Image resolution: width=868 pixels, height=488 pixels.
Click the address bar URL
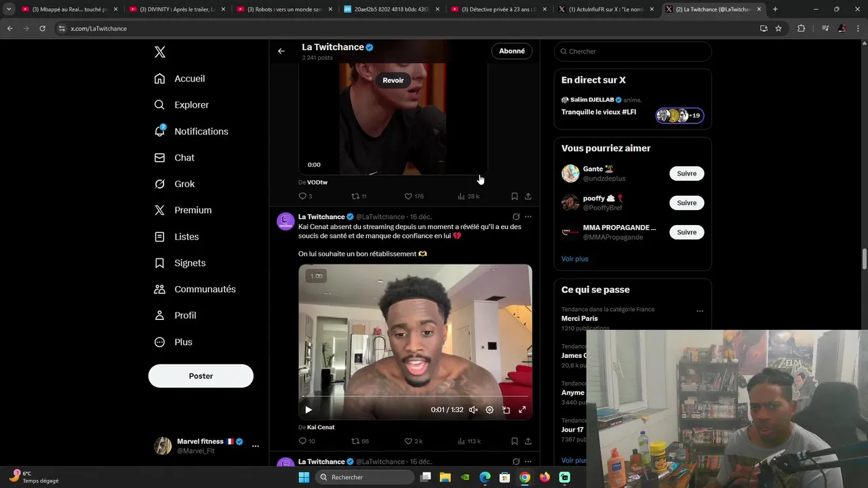[98, 28]
